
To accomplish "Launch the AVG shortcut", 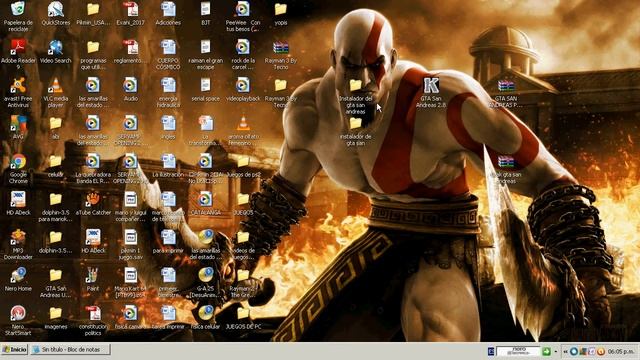I will click(x=18, y=127).
